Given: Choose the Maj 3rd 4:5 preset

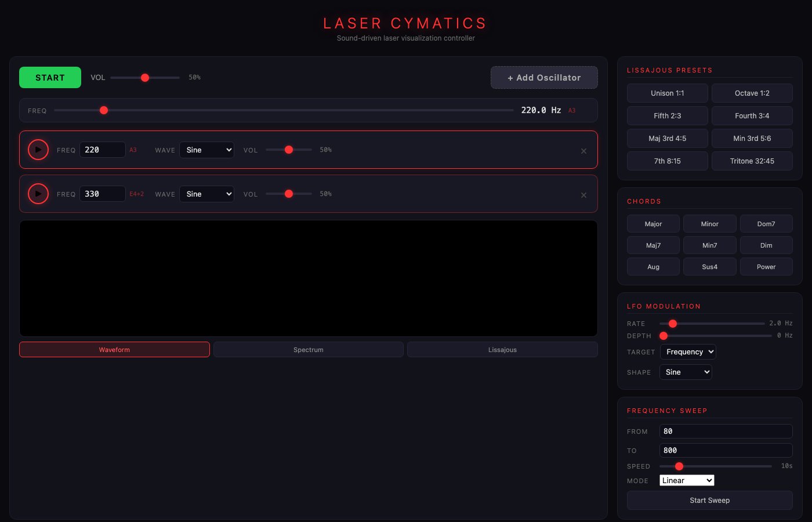Looking at the screenshot, I should (x=668, y=138).
